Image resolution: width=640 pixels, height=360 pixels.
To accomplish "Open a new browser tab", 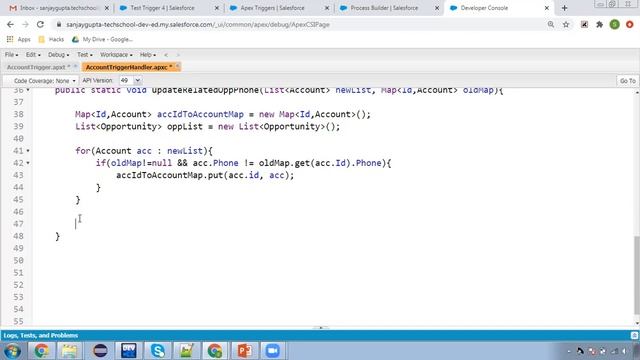I will click(564, 8).
